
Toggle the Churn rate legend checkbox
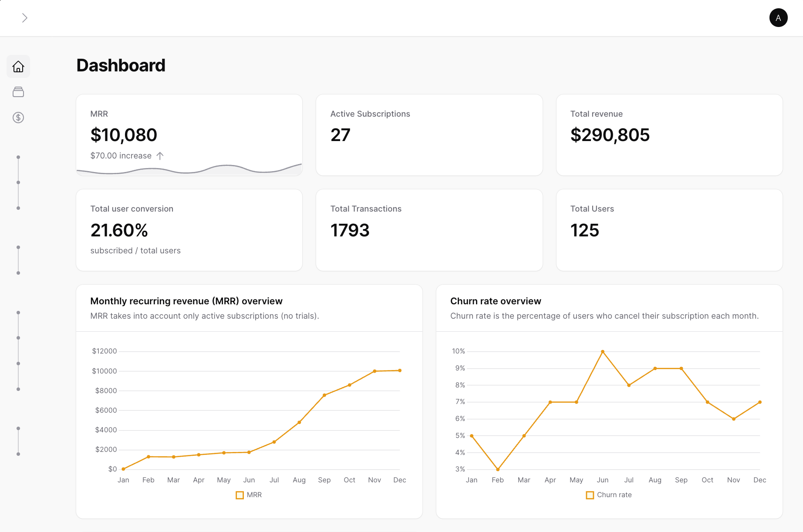[590, 495]
